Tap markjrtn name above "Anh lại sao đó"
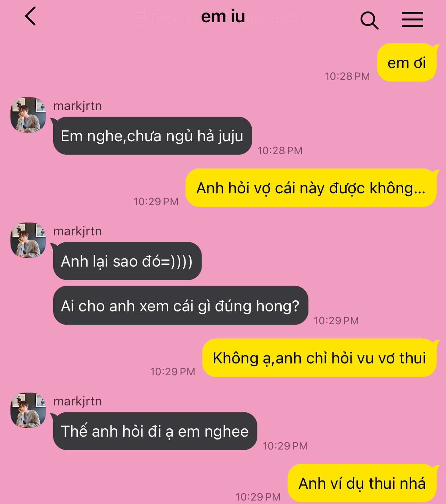 (77, 231)
